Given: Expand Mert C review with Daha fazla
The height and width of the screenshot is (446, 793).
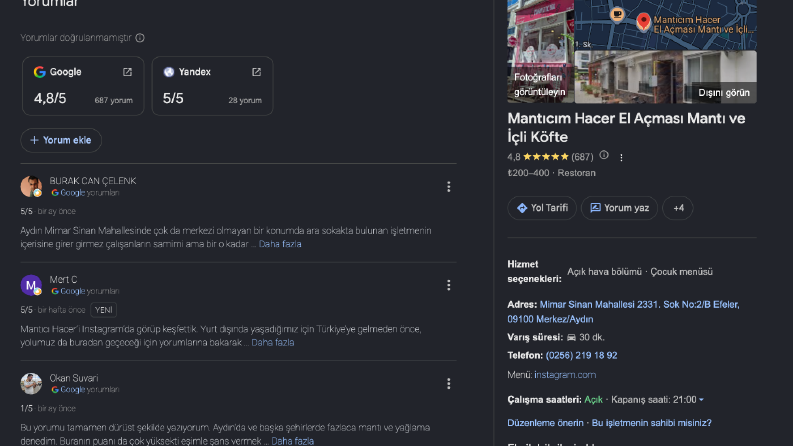Looking at the screenshot, I should [x=273, y=342].
